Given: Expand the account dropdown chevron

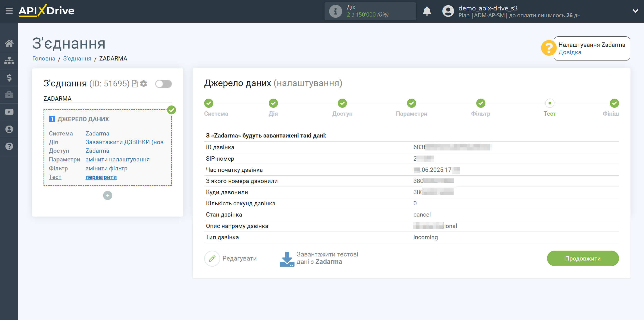Looking at the screenshot, I should coord(635,11).
